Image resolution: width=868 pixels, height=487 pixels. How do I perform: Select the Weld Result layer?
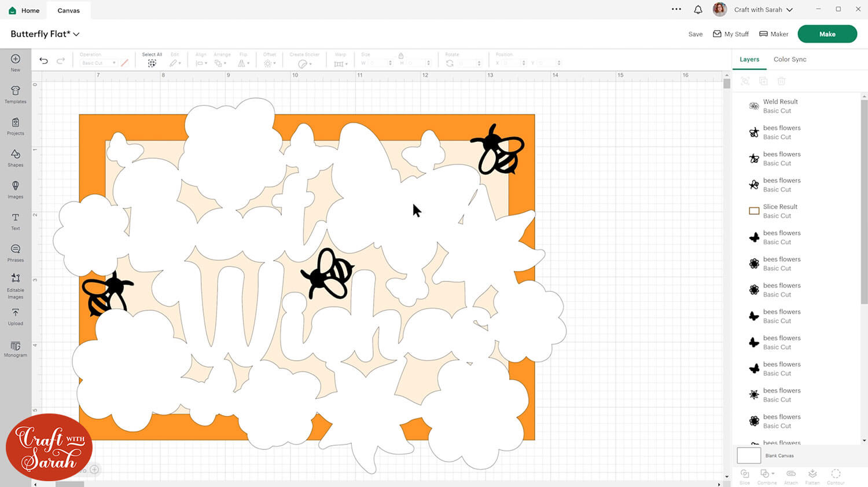[780, 106]
